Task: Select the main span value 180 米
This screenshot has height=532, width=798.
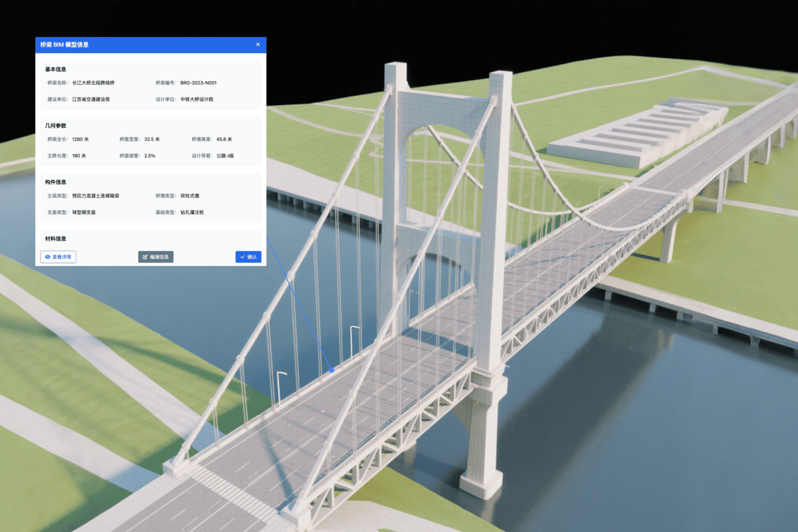Action: (x=79, y=156)
